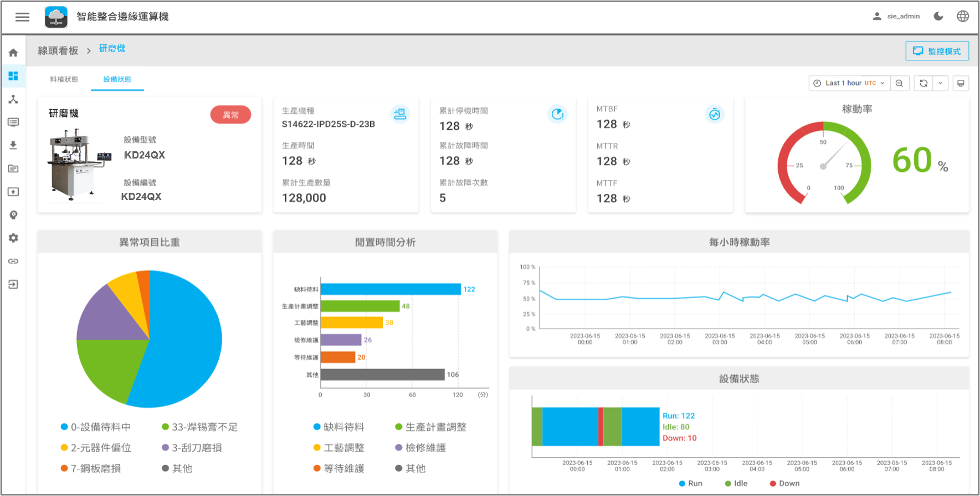The height and width of the screenshot is (496, 980).
Task: Click the 監控模式 button
Action: (x=937, y=51)
